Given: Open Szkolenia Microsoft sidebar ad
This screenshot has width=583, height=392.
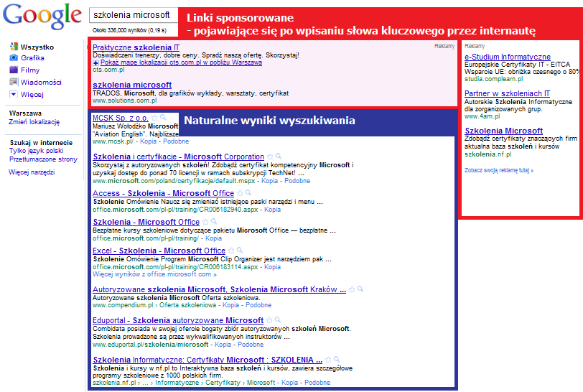Looking at the screenshot, I should tap(504, 131).
